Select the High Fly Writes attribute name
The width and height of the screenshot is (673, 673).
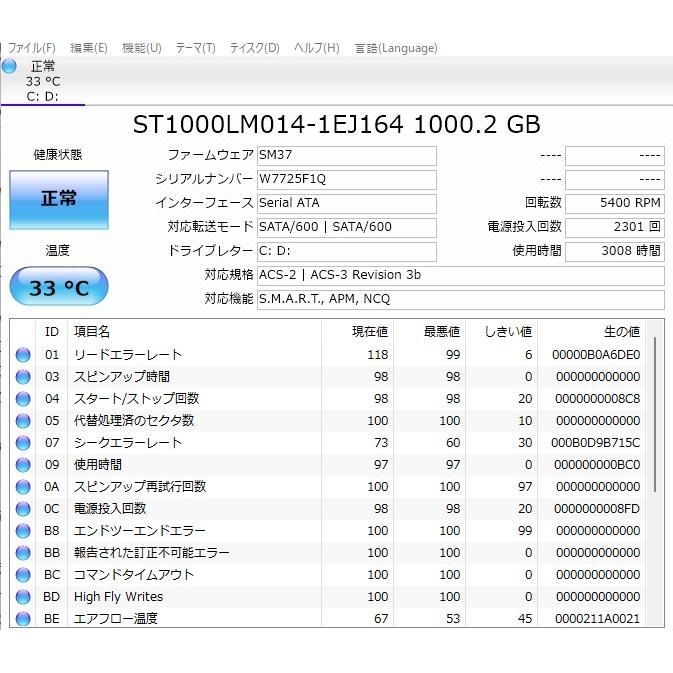[x=118, y=597]
